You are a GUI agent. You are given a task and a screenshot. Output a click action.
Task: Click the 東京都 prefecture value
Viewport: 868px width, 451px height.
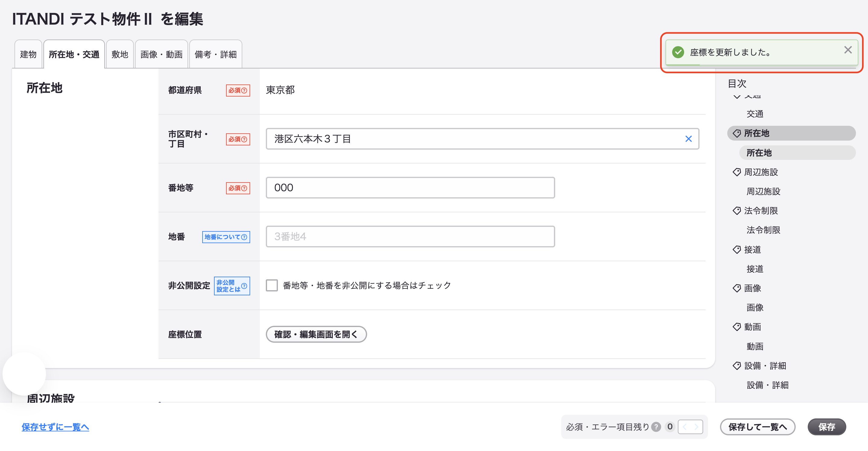click(280, 90)
